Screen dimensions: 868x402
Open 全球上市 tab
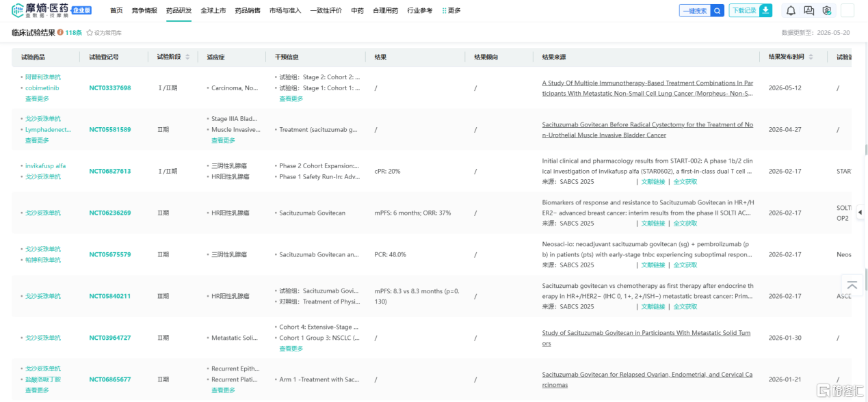click(x=213, y=10)
